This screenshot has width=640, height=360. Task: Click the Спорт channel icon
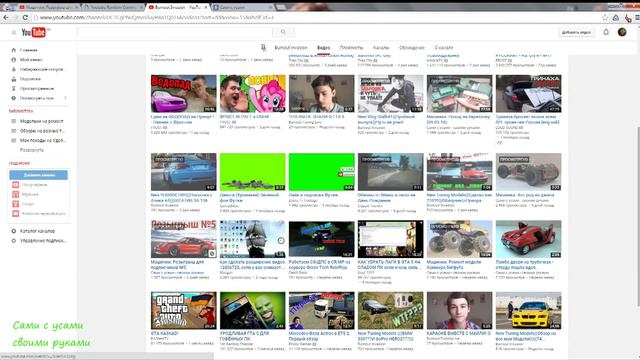tap(16, 204)
